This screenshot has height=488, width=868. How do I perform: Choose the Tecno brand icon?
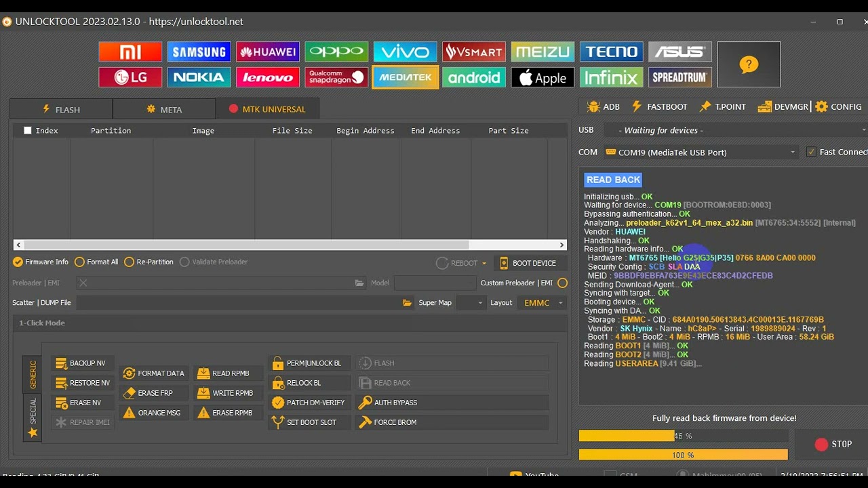(612, 52)
